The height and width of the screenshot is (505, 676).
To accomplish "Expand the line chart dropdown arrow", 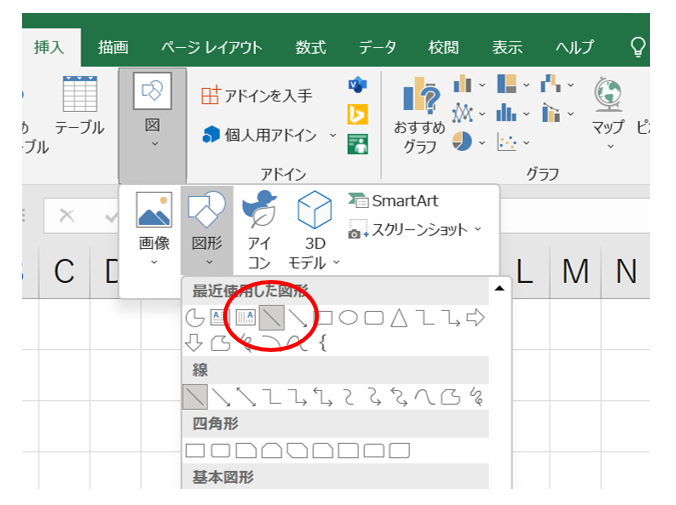I will pos(482,114).
